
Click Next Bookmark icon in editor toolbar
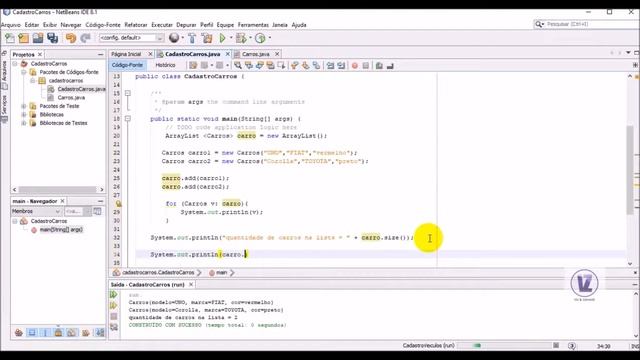click(x=305, y=65)
